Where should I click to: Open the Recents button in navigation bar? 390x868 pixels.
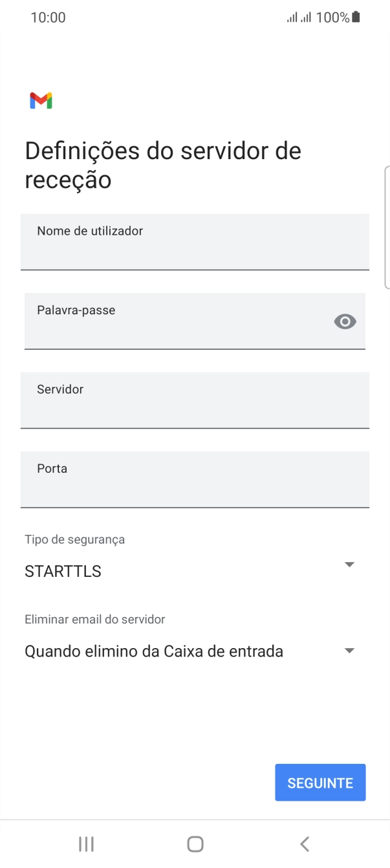click(85, 843)
